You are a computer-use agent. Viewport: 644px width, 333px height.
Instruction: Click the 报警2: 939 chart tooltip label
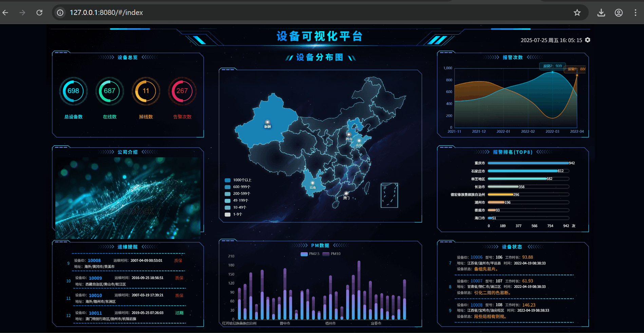(552, 66)
